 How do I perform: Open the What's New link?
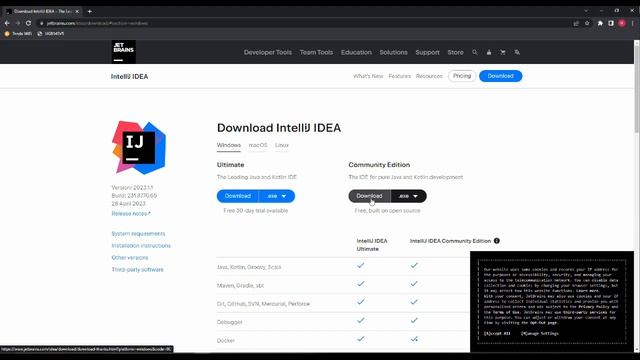(x=368, y=76)
